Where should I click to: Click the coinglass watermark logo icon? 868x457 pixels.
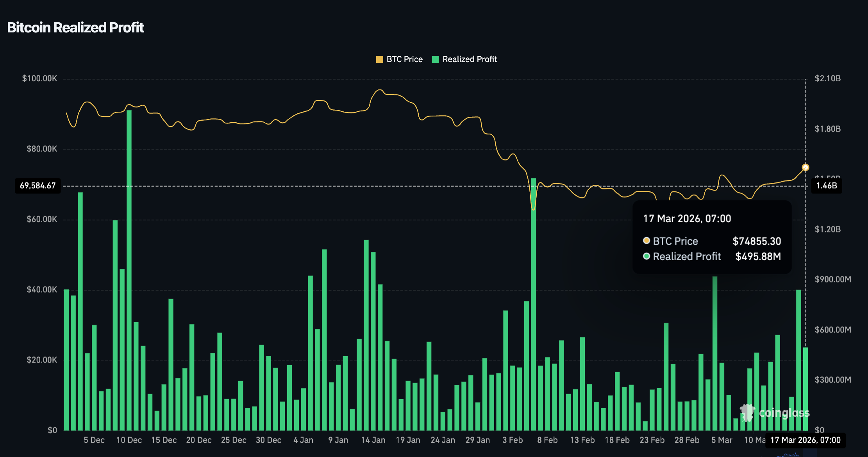tap(747, 412)
